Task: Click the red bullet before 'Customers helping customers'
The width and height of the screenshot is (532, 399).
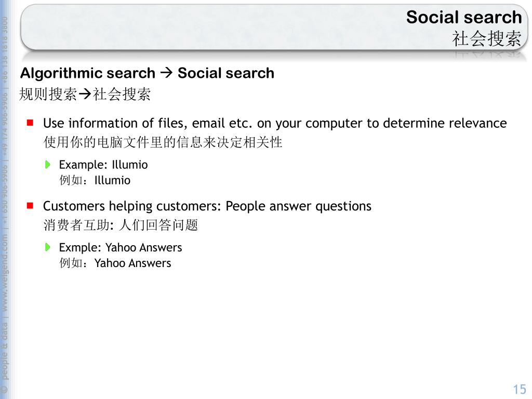Action: tap(30, 206)
